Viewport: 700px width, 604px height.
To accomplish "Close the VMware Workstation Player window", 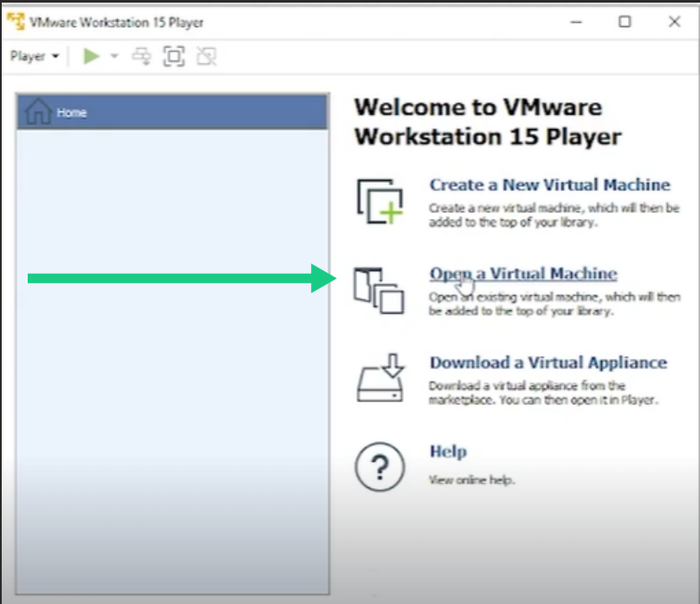I will (x=674, y=22).
